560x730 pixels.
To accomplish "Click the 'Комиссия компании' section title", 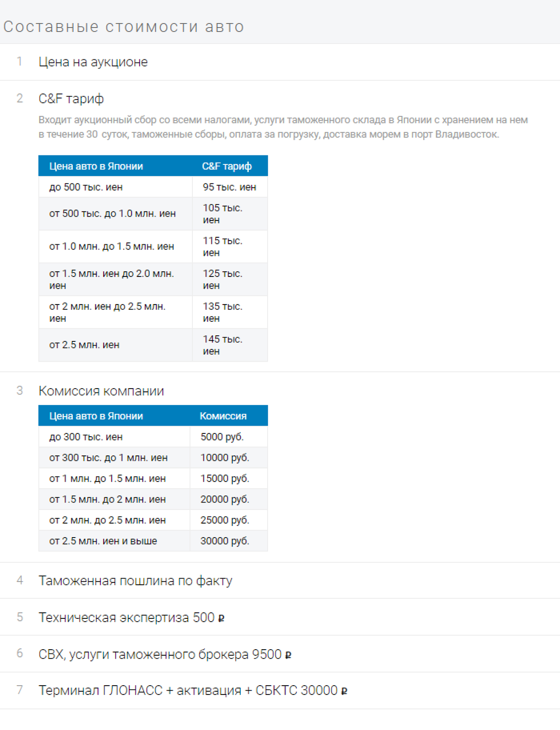I will pyautogui.click(x=101, y=391).
